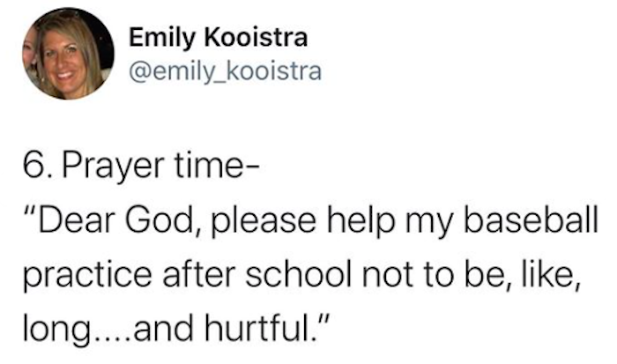Click the word "and" in last line

163,327
